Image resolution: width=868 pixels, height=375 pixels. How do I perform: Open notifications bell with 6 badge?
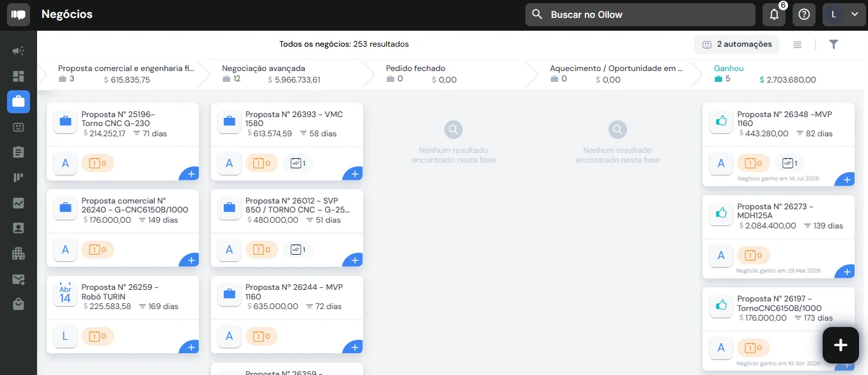[774, 15]
